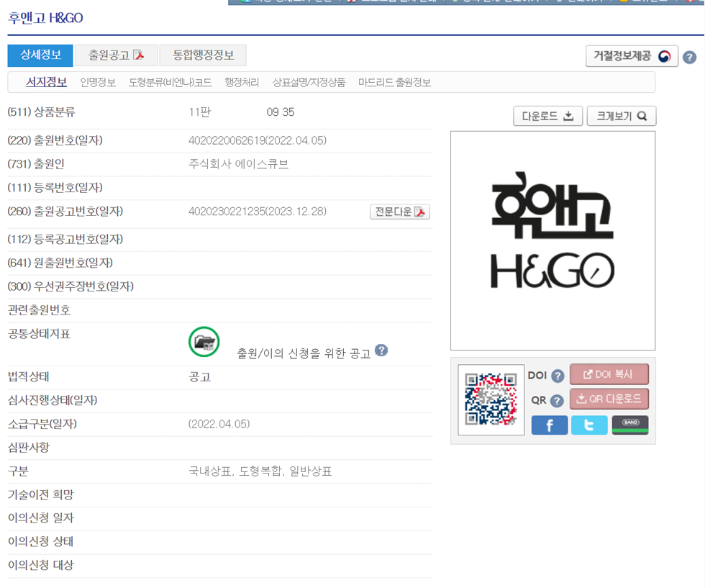
Task: Click the 다운로드 image button
Action: [548, 116]
